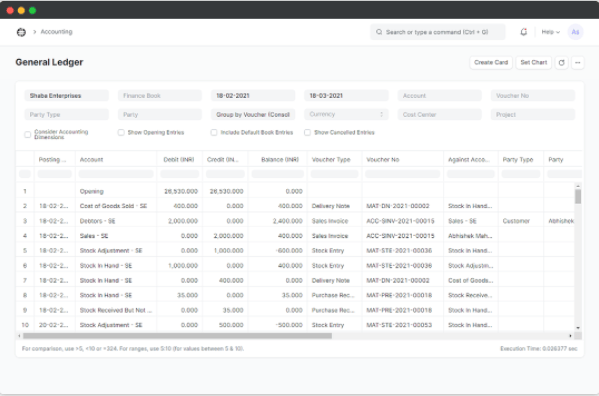The height and width of the screenshot is (396, 599).
Task: Enable Consider Accounting Dimensions checkbox
Action: click(28, 134)
